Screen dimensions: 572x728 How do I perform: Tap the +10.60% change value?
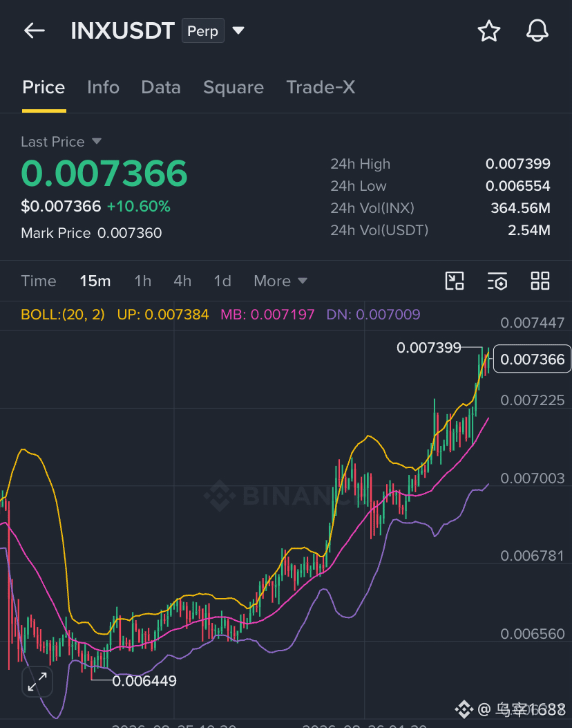[x=139, y=206]
